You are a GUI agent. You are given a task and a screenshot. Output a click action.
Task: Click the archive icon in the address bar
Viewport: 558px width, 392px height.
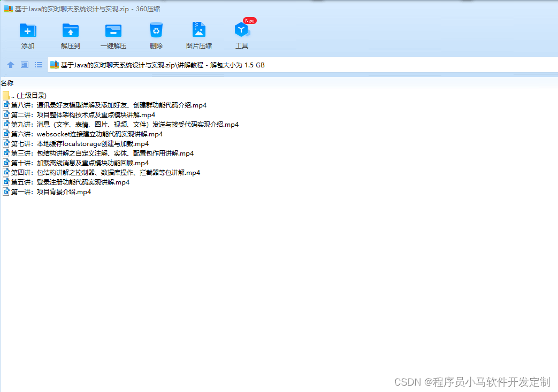(x=54, y=65)
